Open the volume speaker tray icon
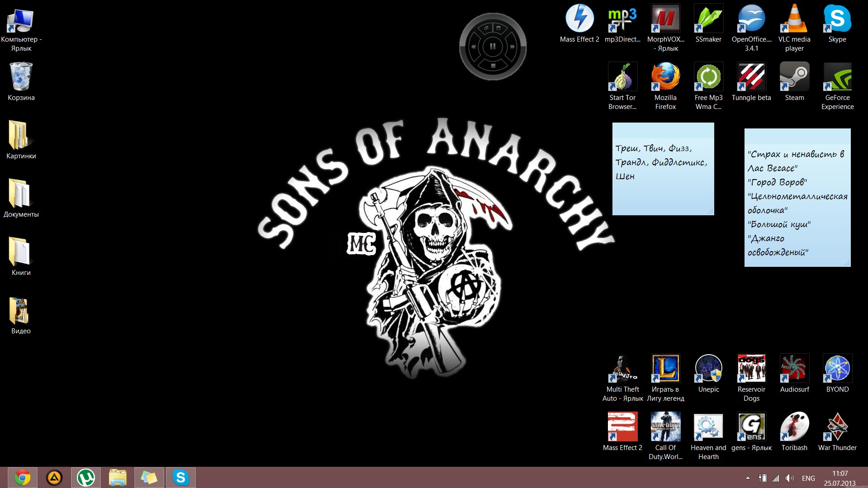 tap(790, 478)
